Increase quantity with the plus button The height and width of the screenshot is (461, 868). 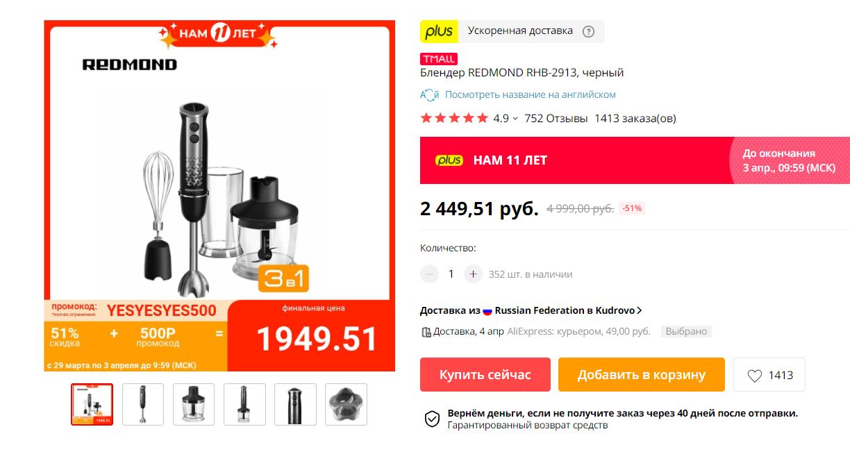473,274
